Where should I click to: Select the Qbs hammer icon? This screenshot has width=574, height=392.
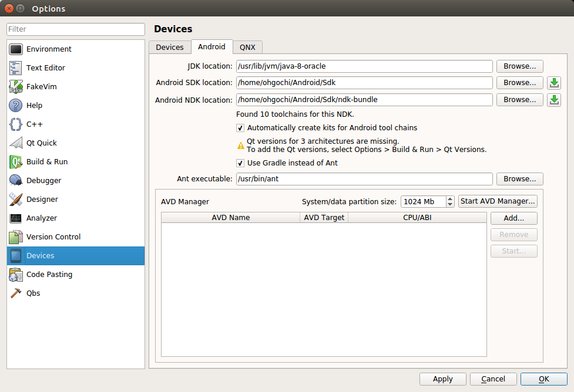(x=16, y=293)
